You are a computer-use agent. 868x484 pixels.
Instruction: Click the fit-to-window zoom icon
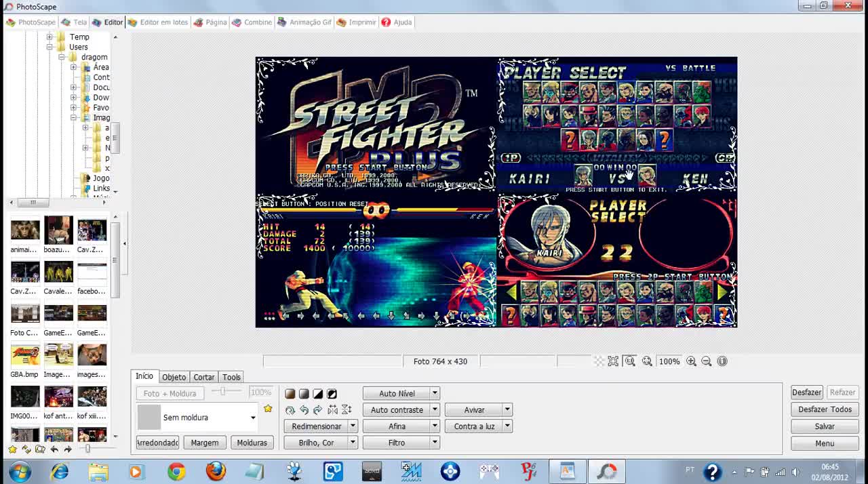tap(613, 361)
